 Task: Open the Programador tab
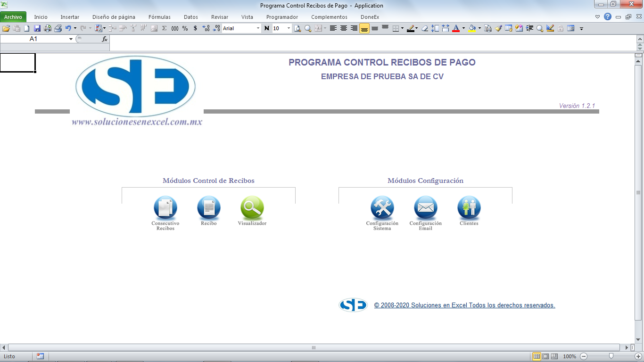[282, 17]
